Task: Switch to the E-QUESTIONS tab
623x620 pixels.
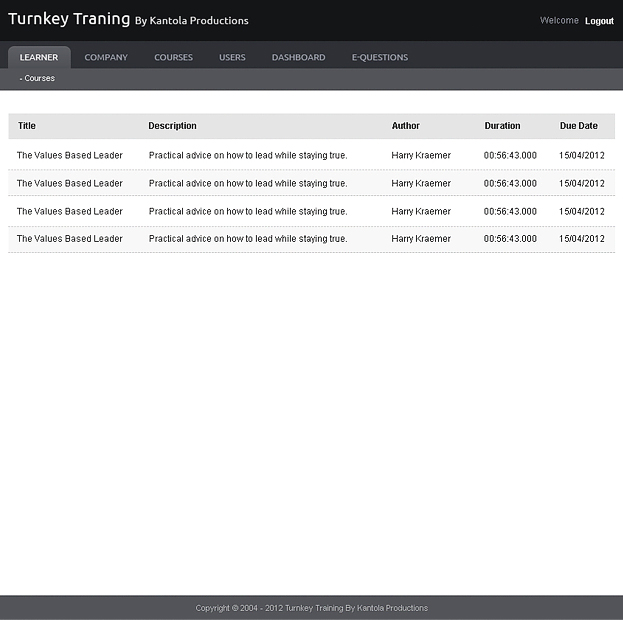Action: click(x=379, y=58)
